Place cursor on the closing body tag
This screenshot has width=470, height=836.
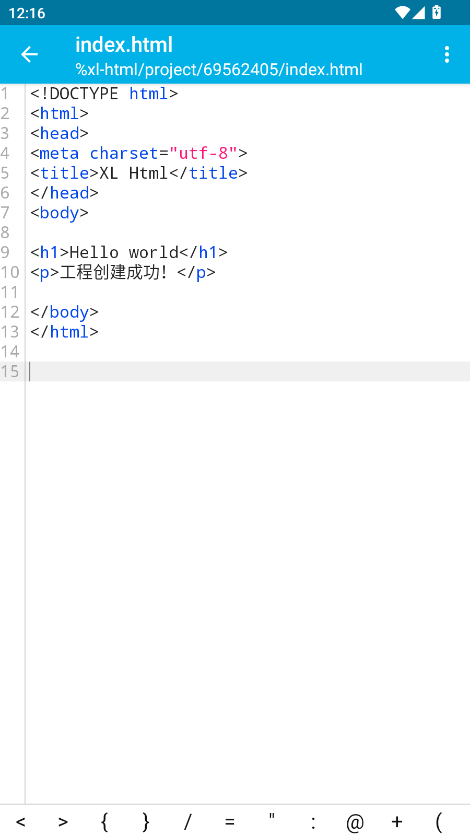click(64, 312)
